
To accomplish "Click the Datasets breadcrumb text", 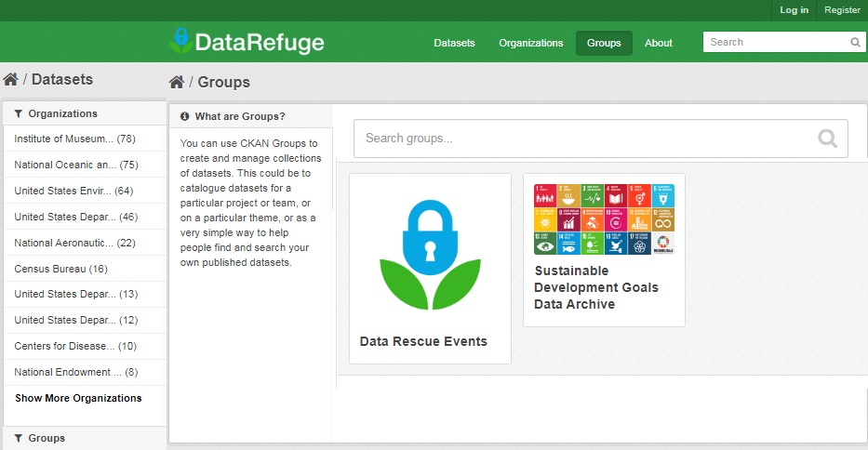I will point(62,79).
